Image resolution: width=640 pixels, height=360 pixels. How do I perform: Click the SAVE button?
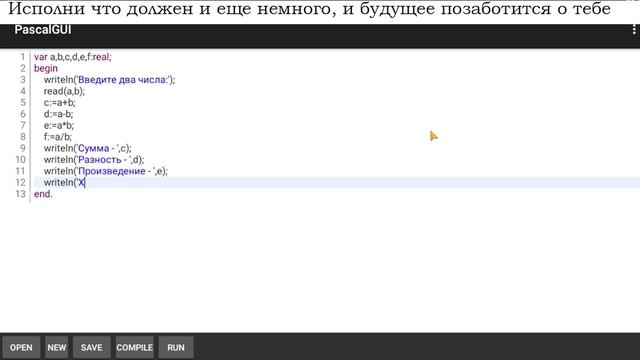coord(91,347)
